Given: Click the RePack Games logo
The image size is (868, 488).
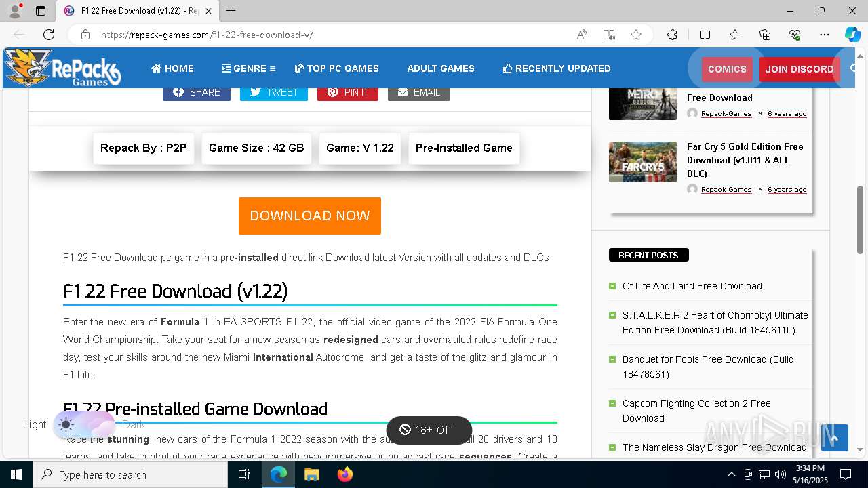Looking at the screenshot, I should (62, 68).
